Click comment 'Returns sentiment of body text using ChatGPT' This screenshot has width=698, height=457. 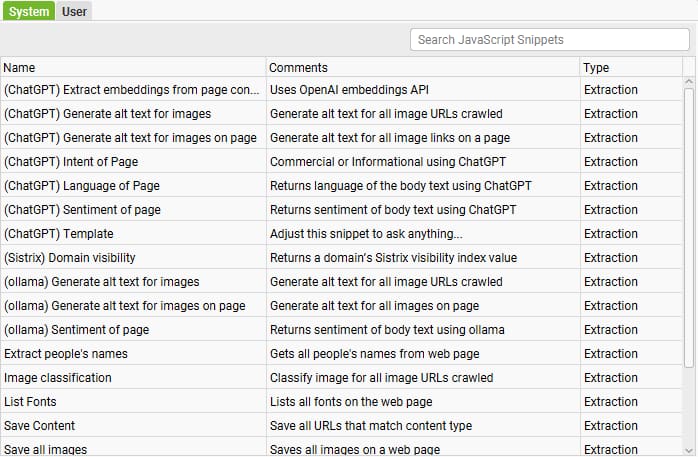393,210
